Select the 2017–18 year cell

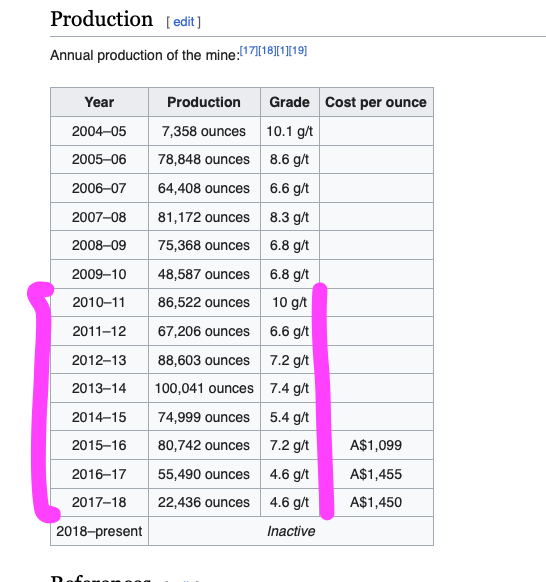pos(99,503)
